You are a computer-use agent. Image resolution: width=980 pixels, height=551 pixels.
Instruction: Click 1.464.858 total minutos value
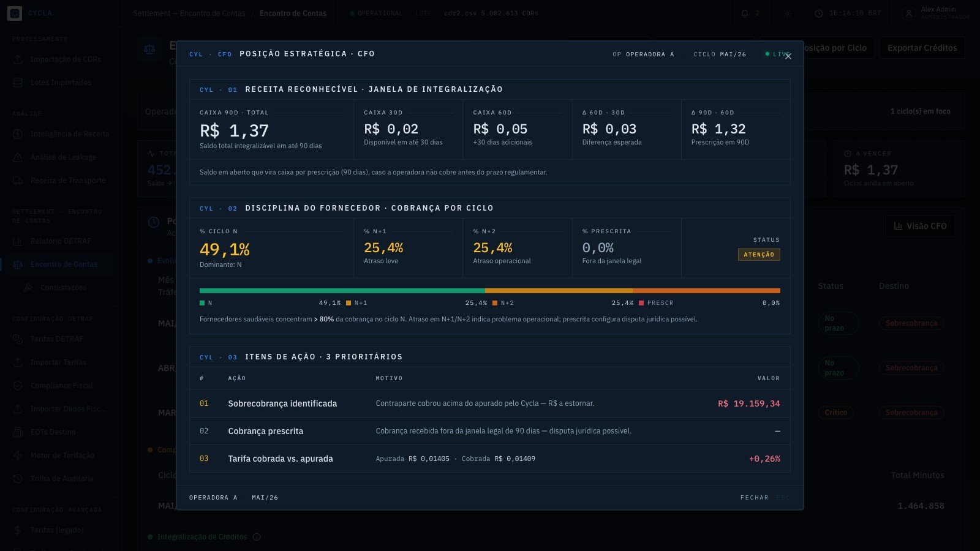coord(921,506)
